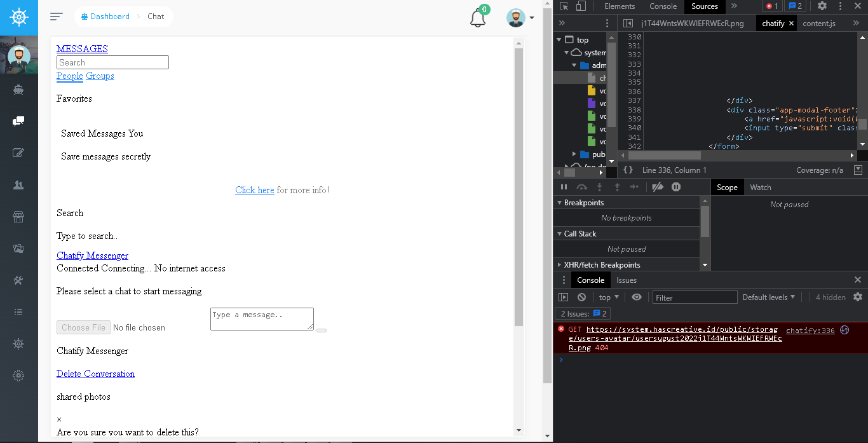Viewport: 868px width, 443px height.
Task: Clear the console with the clear icon
Action: [x=581, y=297]
